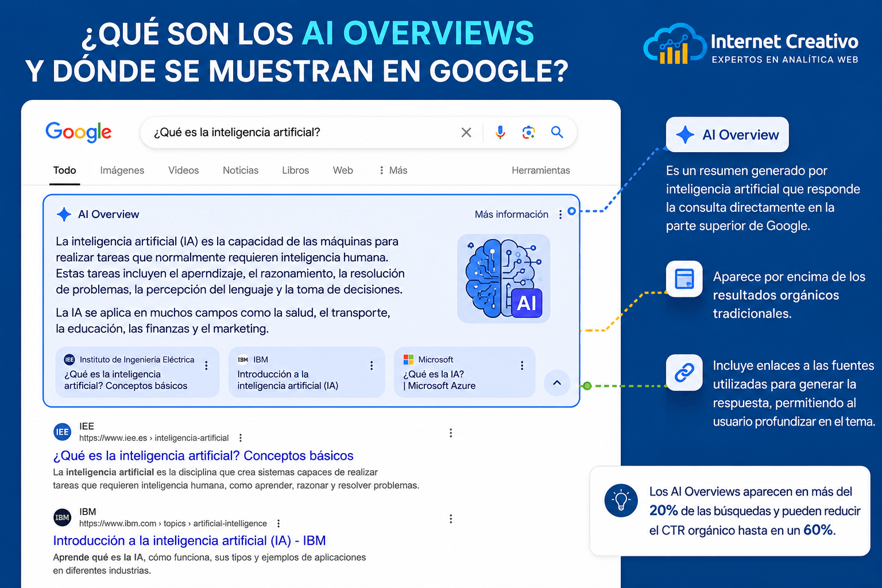Open AI Overview three-dot options menu
The height and width of the screenshot is (588, 882).
coord(560,215)
